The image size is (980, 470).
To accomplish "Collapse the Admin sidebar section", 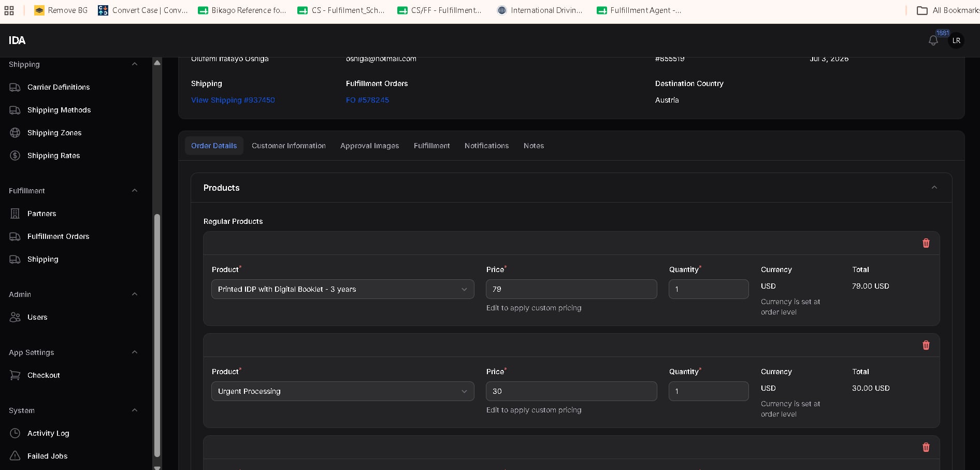I will tap(135, 294).
